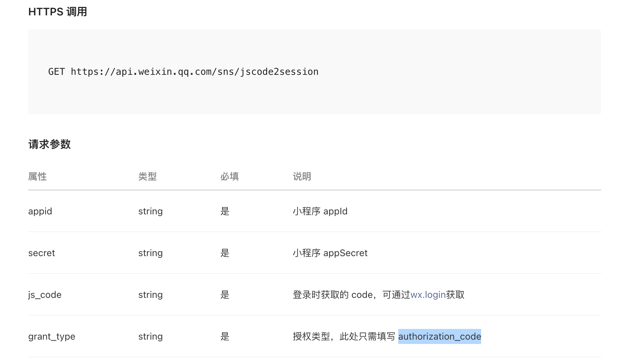Click the 类型 column header
Image resolution: width=632 pixels, height=364 pixels.
pos(147,176)
